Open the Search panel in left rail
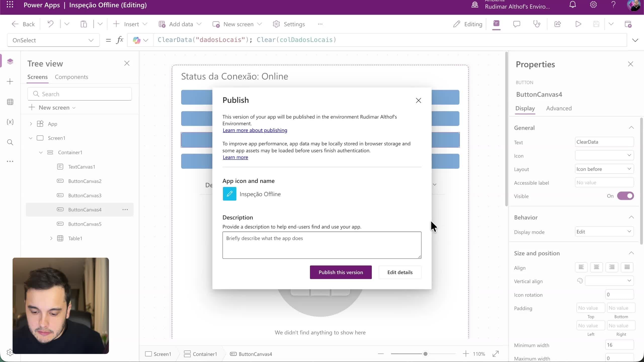Screen dimensions: 644x362 [10, 142]
